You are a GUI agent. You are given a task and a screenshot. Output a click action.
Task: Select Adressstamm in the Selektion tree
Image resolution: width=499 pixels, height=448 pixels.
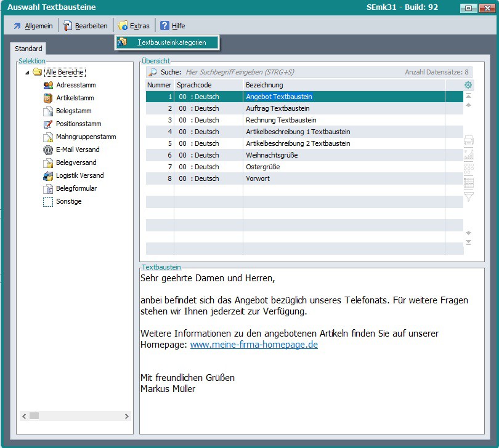pyautogui.click(x=76, y=85)
